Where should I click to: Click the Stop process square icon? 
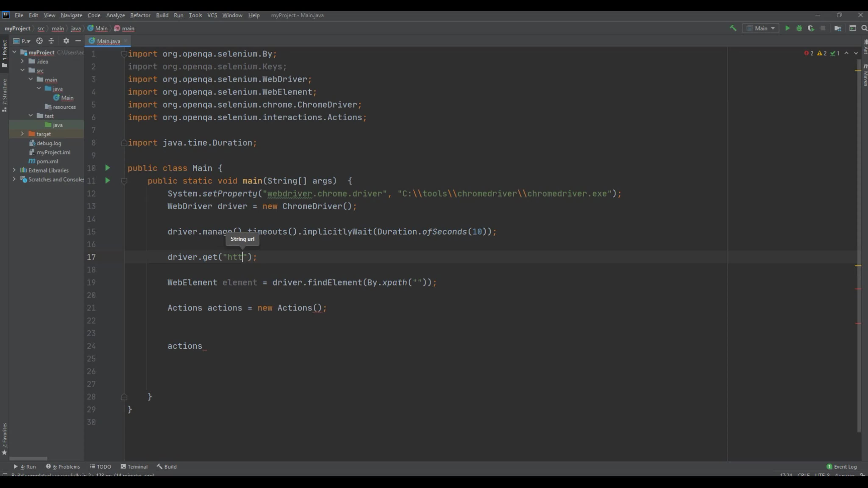click(823, 28)
